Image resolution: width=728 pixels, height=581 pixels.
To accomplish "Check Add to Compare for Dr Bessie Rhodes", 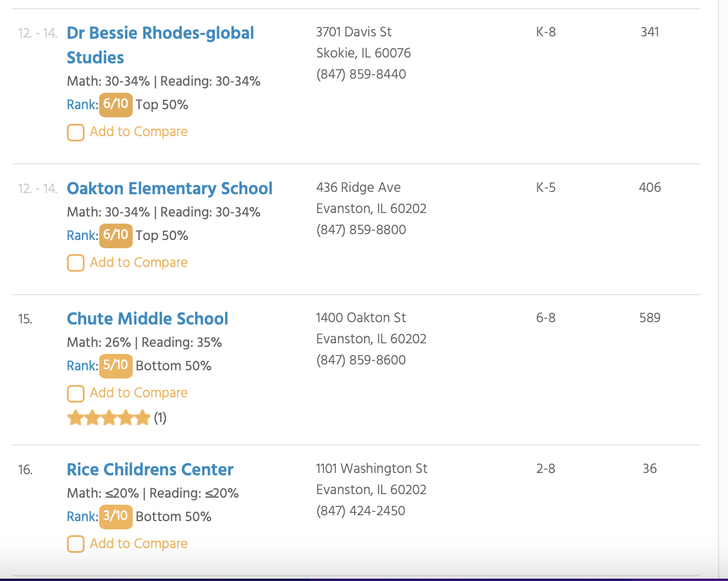I will click(x=76, y=133).
